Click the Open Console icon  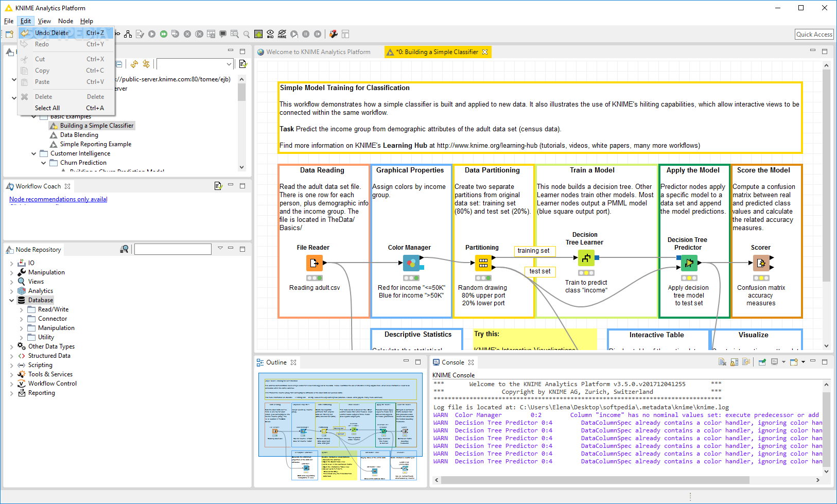[x=794, y=362]
